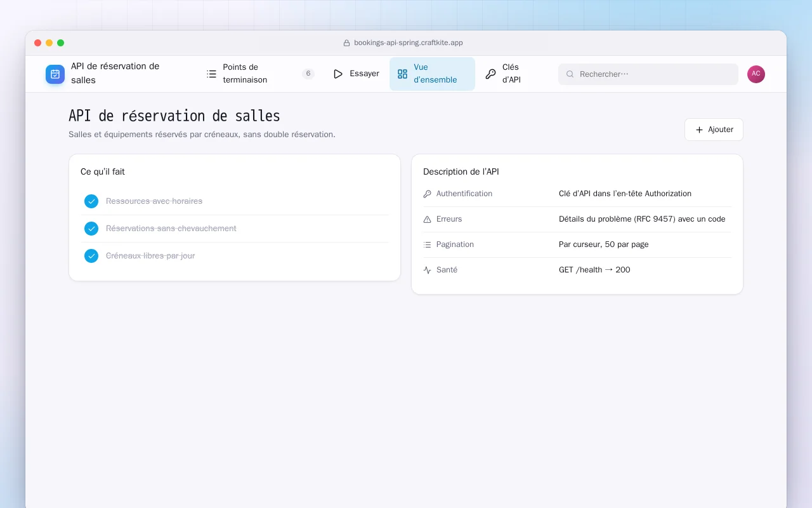The width and height of the screenshot is (812, 508).
Task: Click the text 'Ressources avec horaires'
Action: click(154, 201)
